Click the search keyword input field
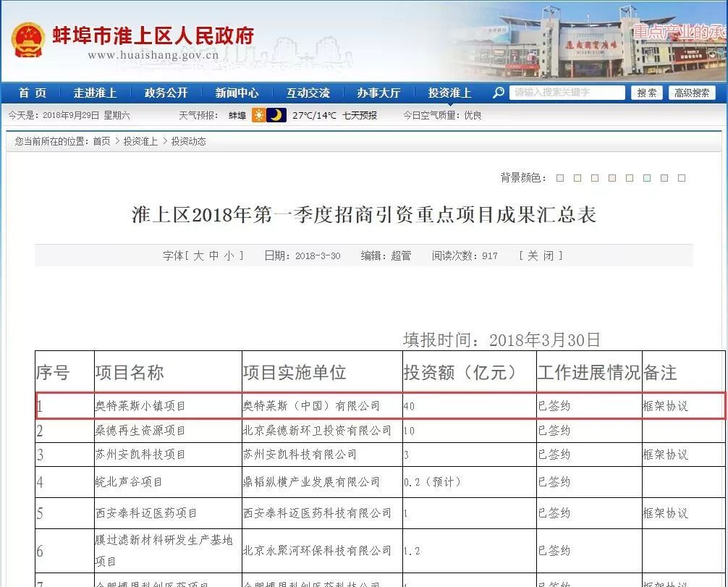The height and width of the screenshot is (587, 728). point(567,93)
